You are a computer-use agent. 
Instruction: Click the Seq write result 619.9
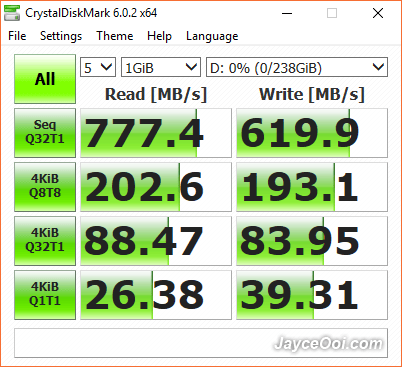[x=312, y=133]
